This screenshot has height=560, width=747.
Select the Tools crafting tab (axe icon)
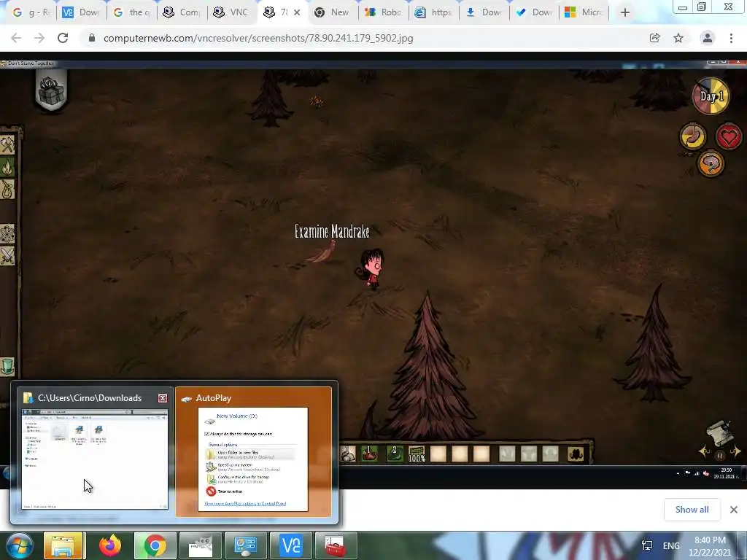point(7,145)
